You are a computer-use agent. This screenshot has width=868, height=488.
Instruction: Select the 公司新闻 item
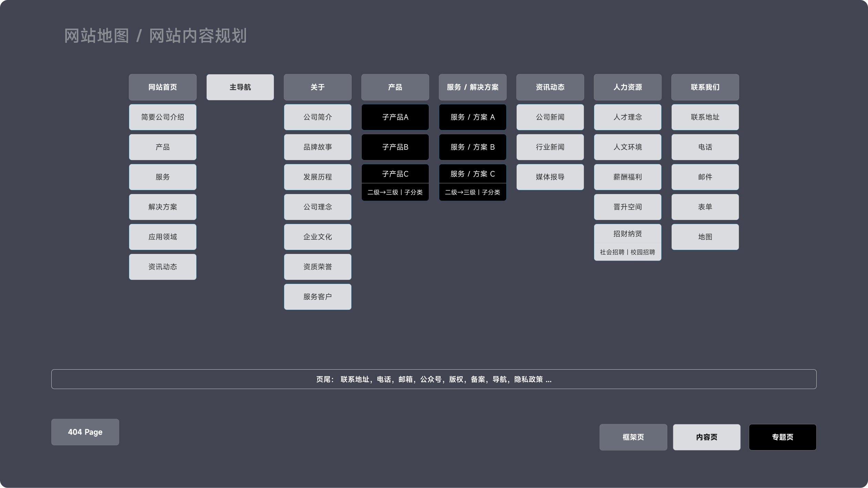pos(550,117)
